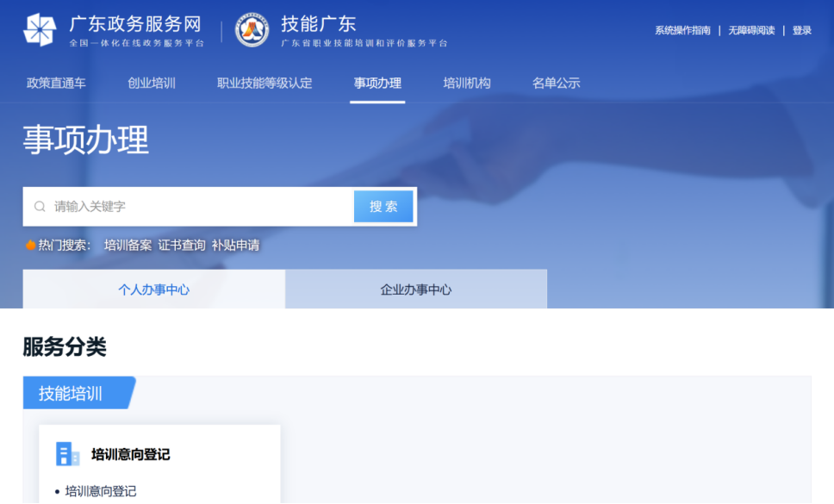Image resolution: width=834 pixels, height=504 pixels.
Task: Select the 名单公示 navigation entry
Action: [556, 84]
